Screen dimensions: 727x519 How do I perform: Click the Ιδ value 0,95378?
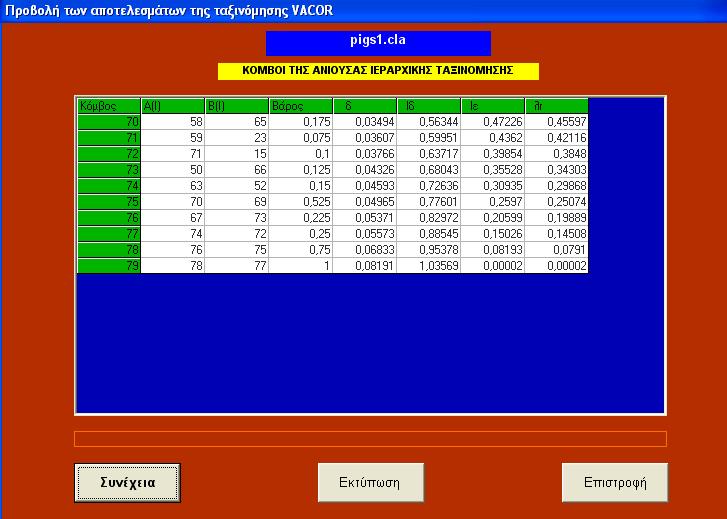tap(428, 250)
